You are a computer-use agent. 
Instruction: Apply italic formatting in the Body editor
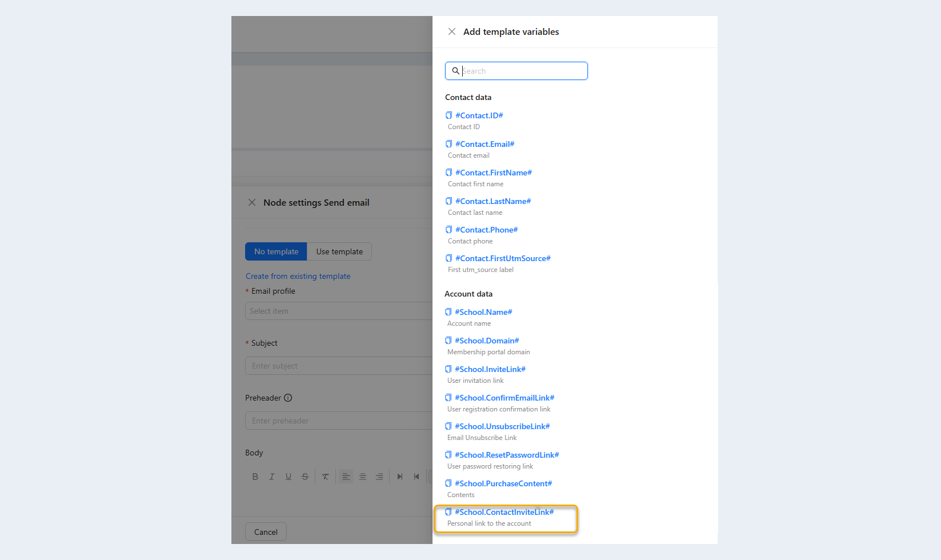pyautogui.click(x=272, y=477)
